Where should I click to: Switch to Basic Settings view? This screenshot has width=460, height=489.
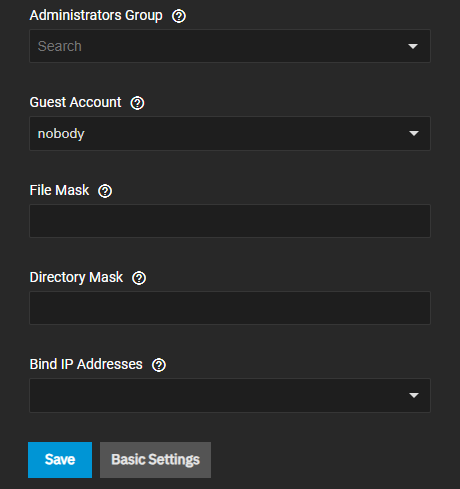coord(155,460)
